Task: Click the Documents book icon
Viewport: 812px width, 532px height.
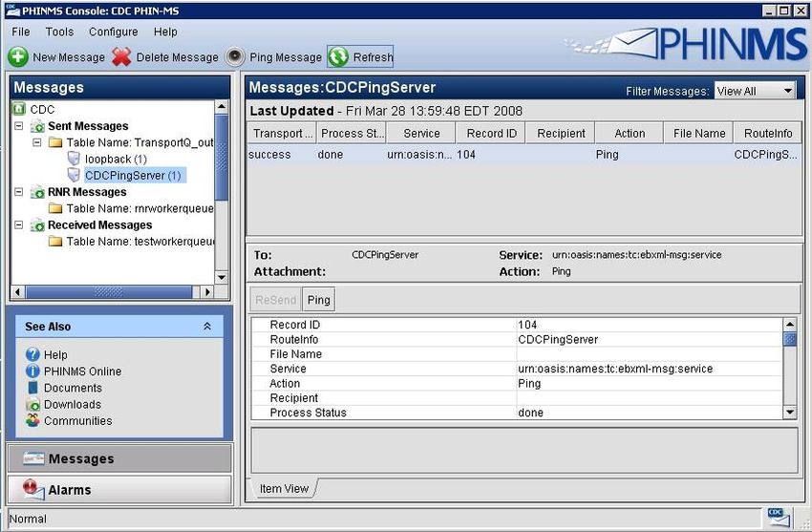Action: pyautogui.click(x=32, y=388)
